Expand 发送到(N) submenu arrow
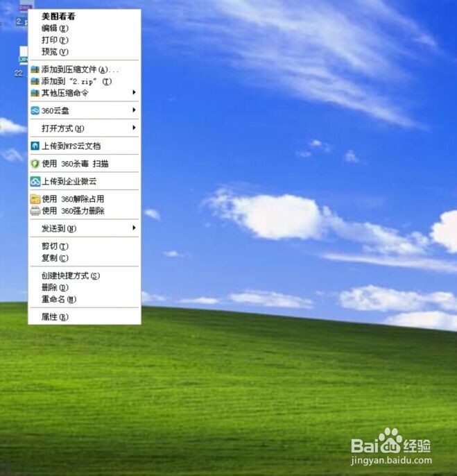457x476 pixels. pyautogui.click(x=134, y=228)
